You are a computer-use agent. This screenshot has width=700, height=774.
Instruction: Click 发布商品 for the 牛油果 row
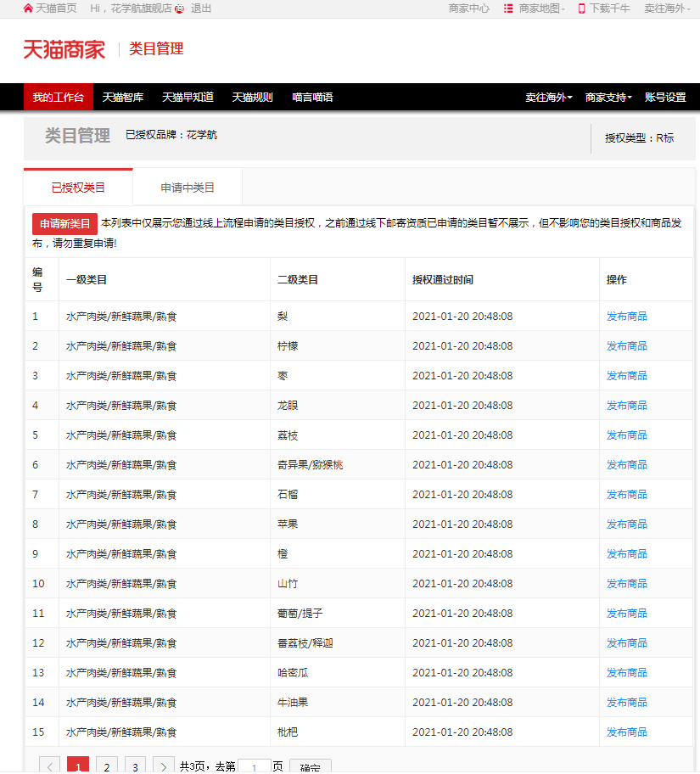pos(626,702)
